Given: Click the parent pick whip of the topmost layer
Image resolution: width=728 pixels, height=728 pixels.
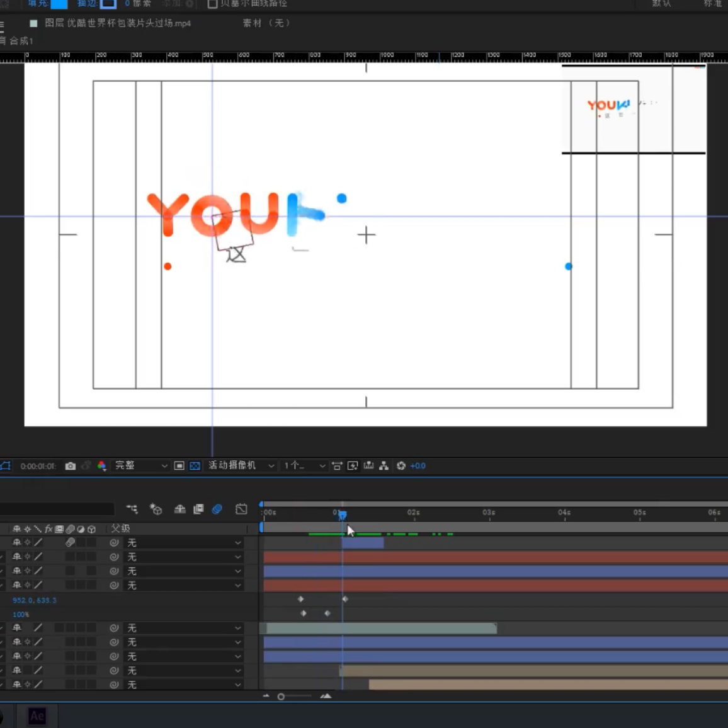Looking at the screenshot, I should point(114,542).
